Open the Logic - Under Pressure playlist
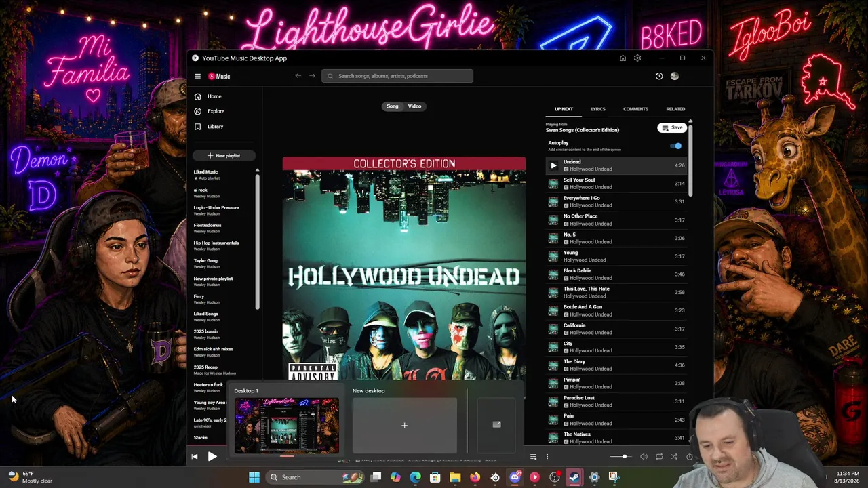The width and height of the screenshot is (868, 488). (x=222, y=211)
